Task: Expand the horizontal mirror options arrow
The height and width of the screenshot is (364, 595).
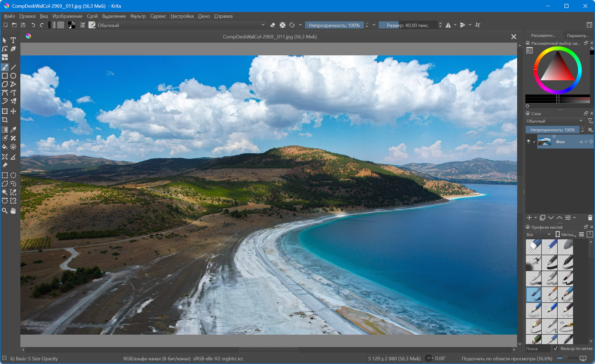Action: [455, 25]
